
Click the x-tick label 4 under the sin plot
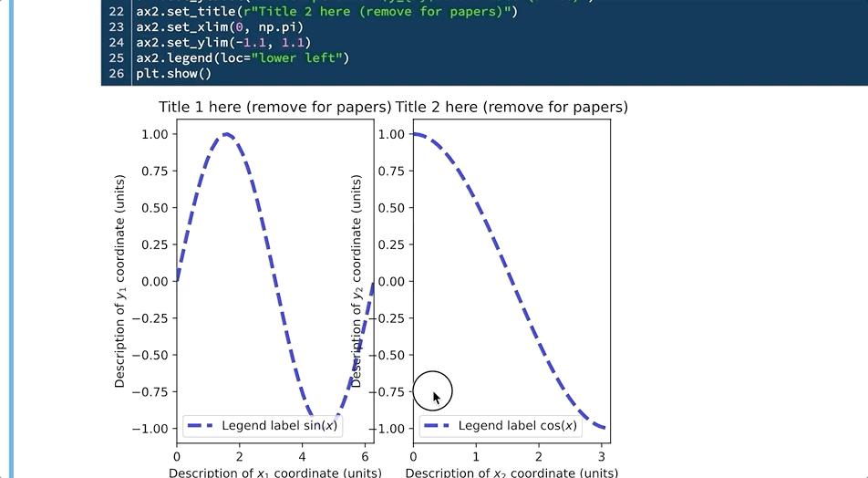303,457
